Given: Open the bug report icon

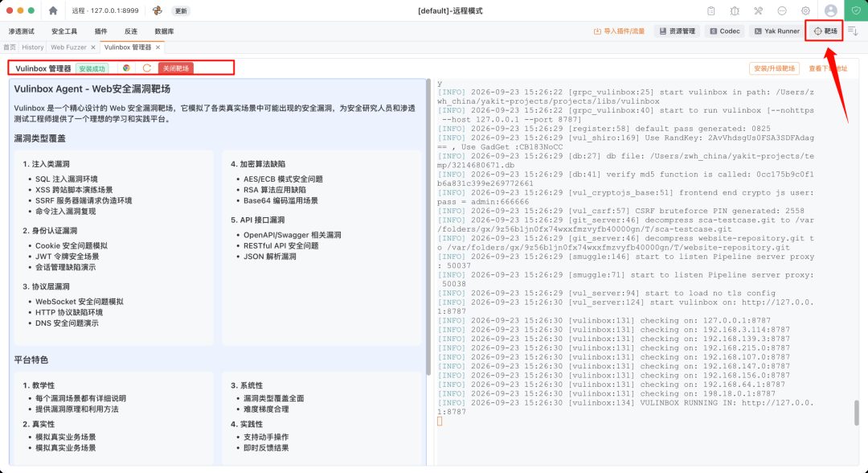Looking at the screenshot, I should click(735, 10).
